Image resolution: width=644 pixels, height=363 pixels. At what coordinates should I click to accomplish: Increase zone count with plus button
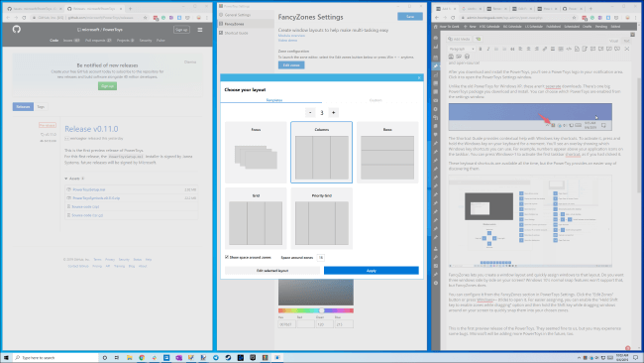(x=334, y=113)
